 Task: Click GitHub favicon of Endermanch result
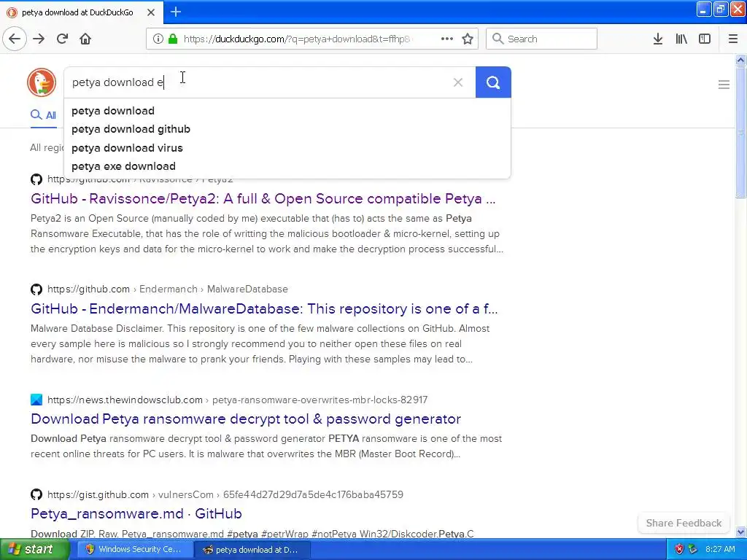click(36, 289)
